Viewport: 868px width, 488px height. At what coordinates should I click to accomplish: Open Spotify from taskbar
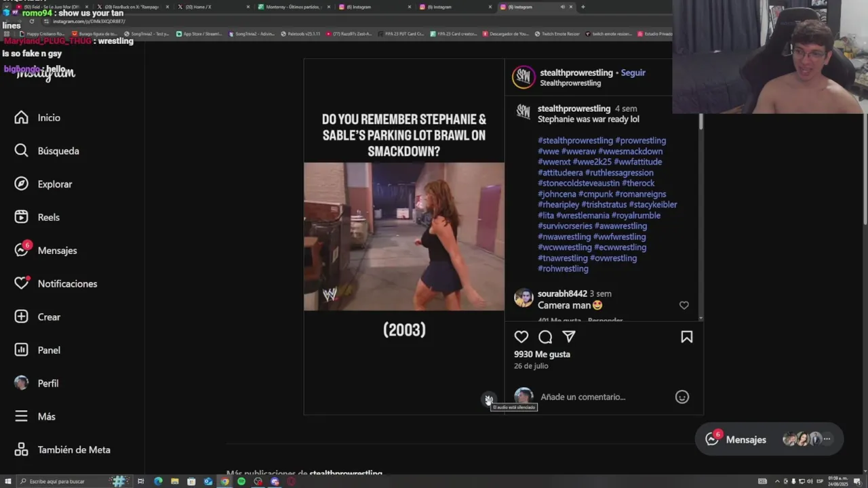coord(241,481)
